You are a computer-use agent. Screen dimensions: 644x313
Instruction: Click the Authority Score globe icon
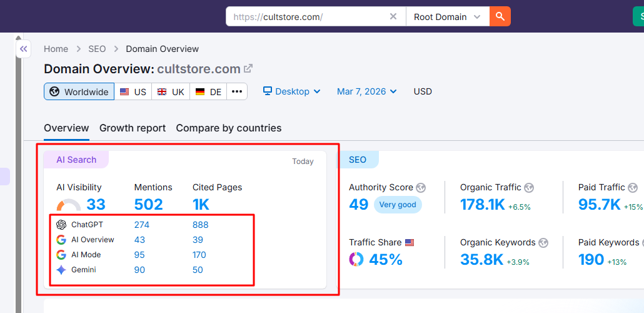coord(421,187)
